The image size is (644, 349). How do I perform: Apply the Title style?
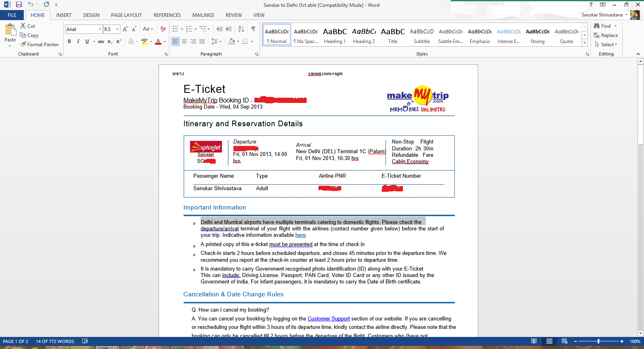click(393, 35)
